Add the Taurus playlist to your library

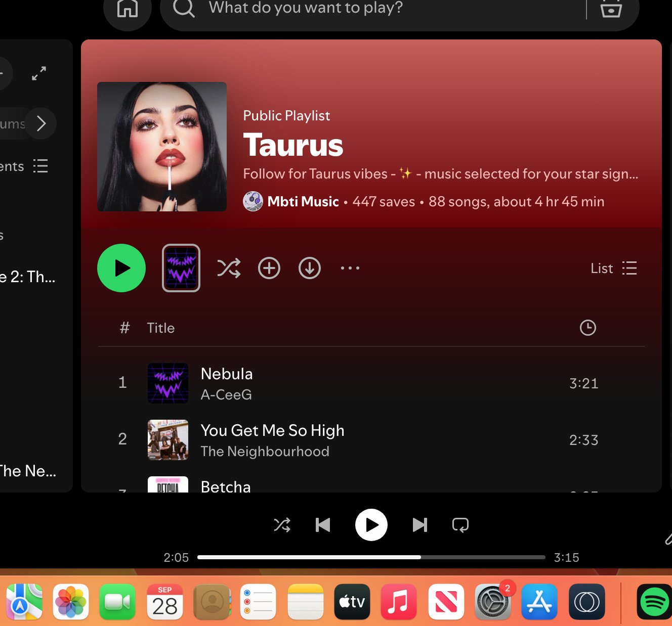tap(269, 268)
